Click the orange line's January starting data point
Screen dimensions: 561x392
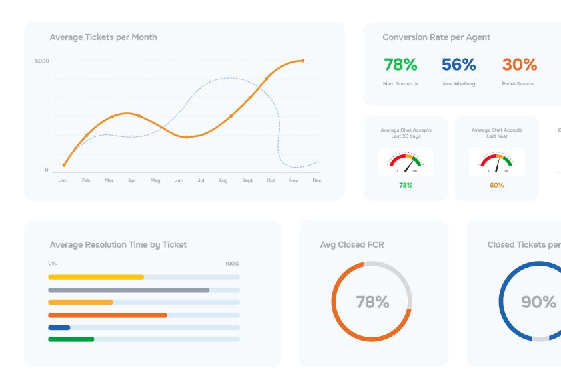click(x=64, y=165)
